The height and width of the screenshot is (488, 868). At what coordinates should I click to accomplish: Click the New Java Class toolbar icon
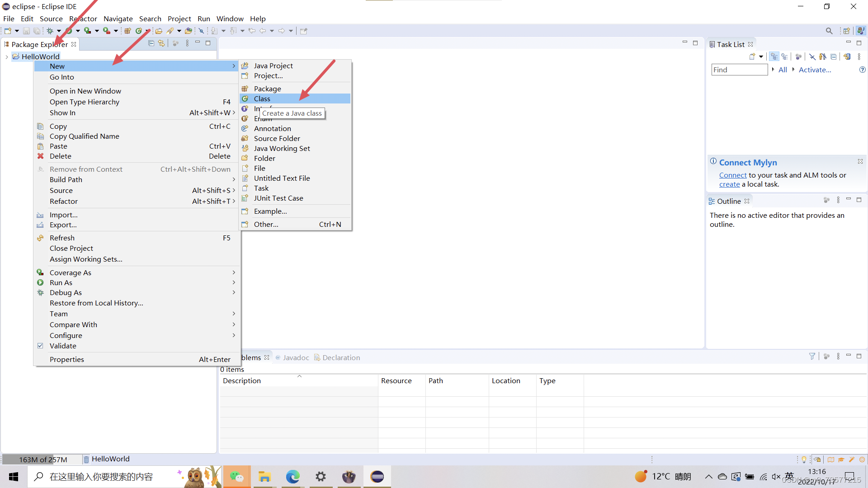coord(139,31)
